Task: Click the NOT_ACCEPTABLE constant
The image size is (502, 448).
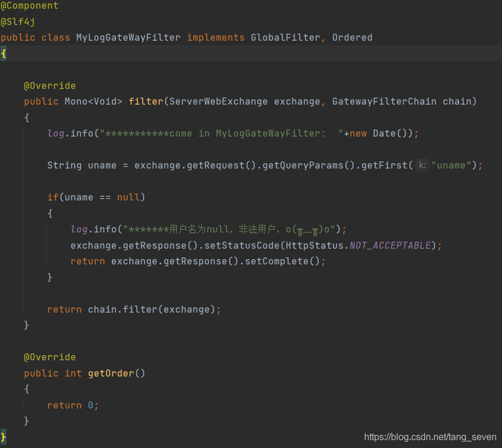Action: [390, 246]
